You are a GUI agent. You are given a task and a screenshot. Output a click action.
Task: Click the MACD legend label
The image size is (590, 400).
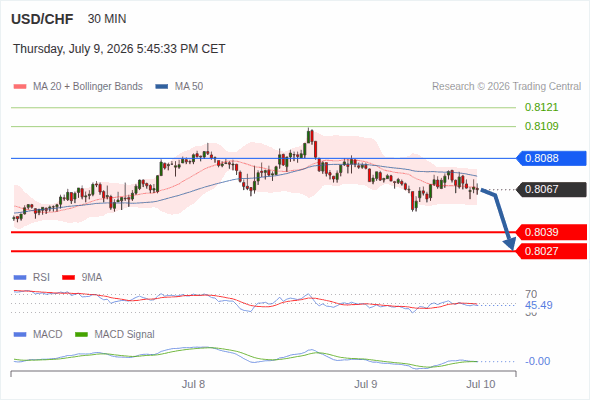[x=47, y=334]
